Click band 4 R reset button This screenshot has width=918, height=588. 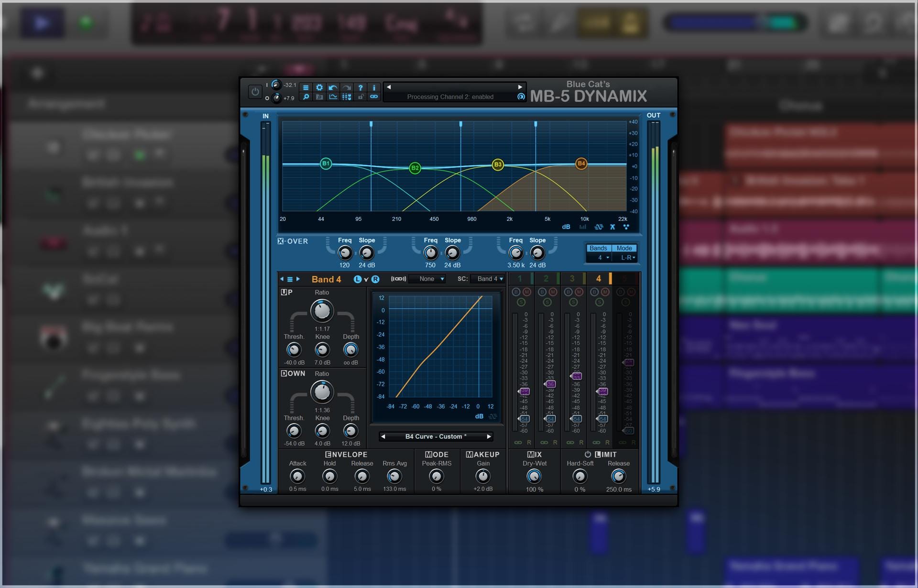click(x=608, y=443)
